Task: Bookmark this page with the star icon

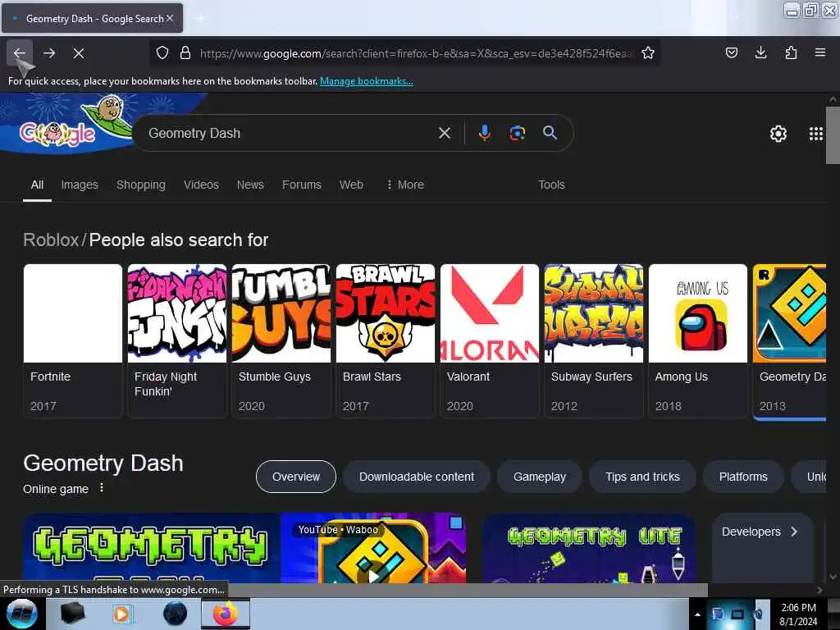Action: tap(648, 53)
